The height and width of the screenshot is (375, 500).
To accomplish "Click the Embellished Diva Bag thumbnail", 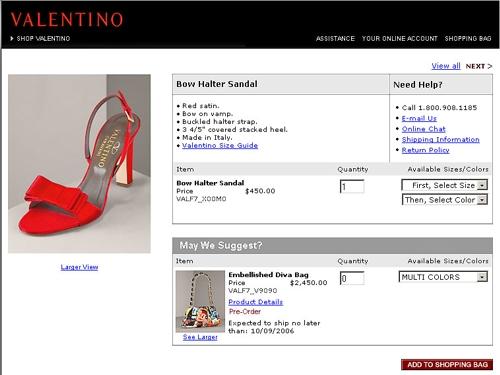I will (200, 301).
